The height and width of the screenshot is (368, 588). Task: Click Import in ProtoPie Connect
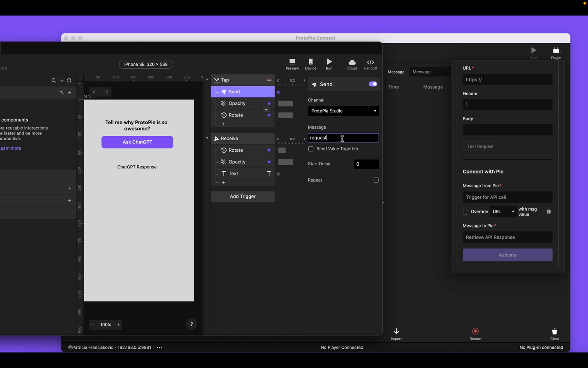coord(396,334)
